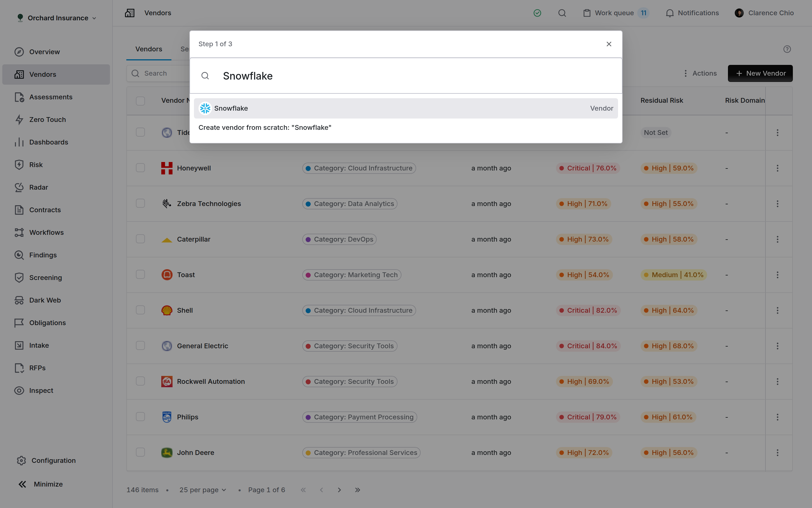Tick the Shell row checkbox
812x508 pixels.
[140, 310]
